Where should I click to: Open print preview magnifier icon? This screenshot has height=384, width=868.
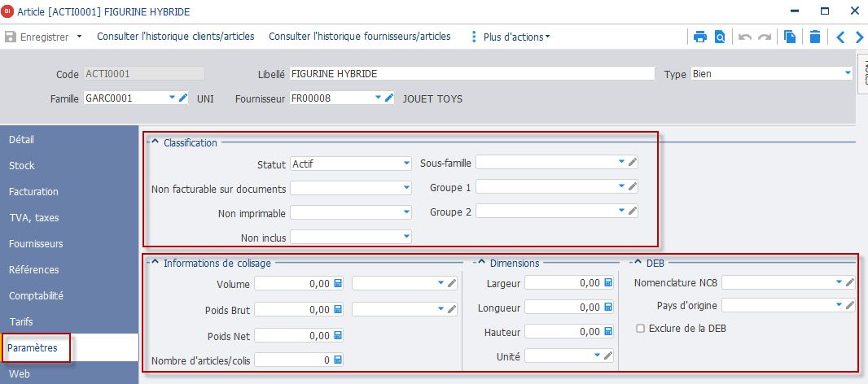tap(720, 37)
